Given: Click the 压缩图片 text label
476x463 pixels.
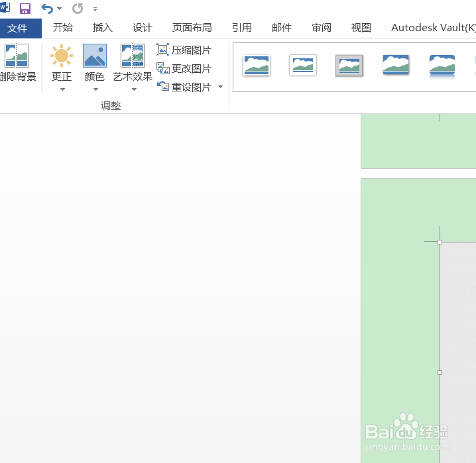Looking at the screenshot, I should [191, 50].
